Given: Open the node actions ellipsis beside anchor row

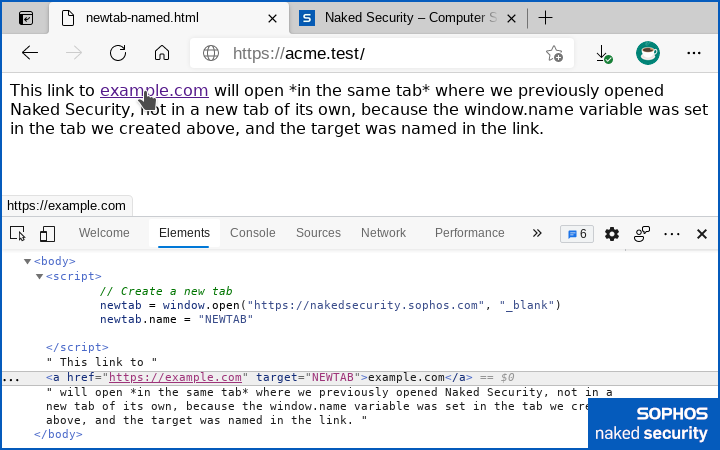Looking at the screenshot, I should click(11, 379).
